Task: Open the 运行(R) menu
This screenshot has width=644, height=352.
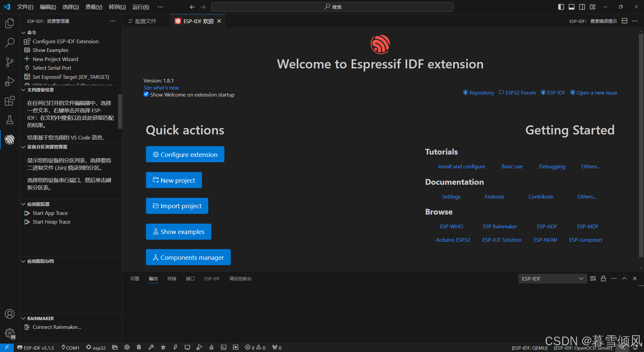Action: [x=141, y=7]
